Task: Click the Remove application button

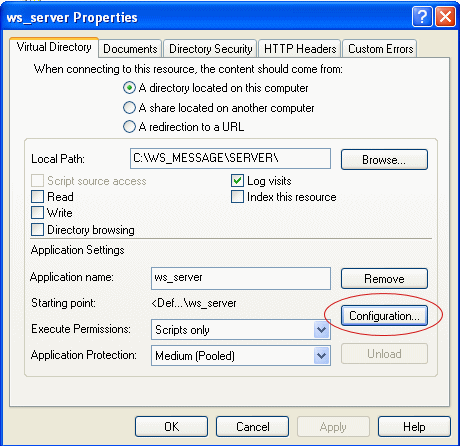Action: point(384,279)
